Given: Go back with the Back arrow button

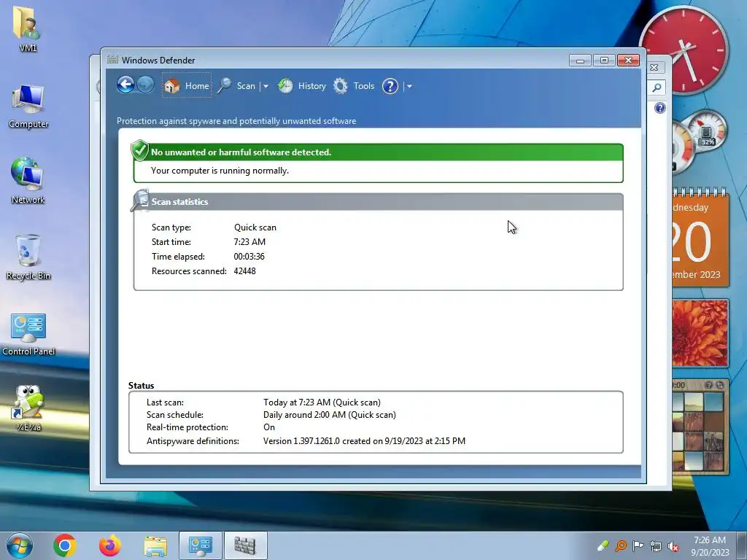Looking at the screenshot, I should pos(125,85).
